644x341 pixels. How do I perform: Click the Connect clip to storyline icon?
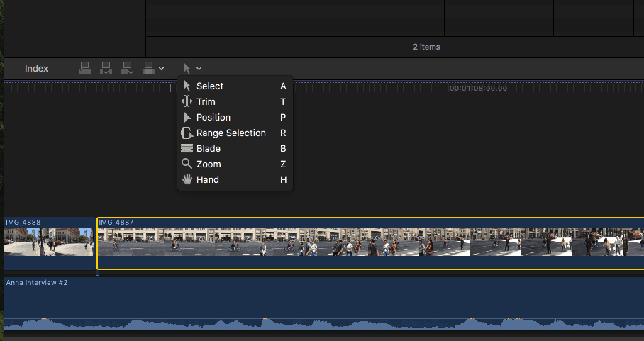point(84,68)
